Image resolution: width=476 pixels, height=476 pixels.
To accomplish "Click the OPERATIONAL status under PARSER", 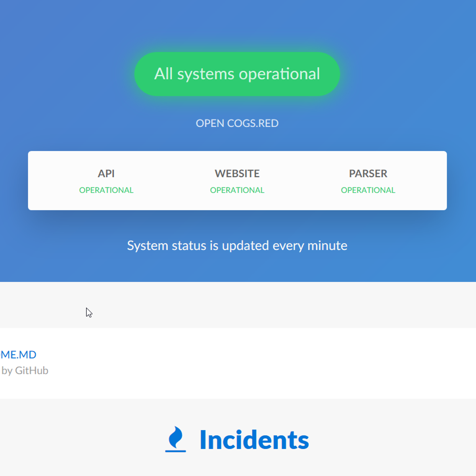I will tap(368, 190).
